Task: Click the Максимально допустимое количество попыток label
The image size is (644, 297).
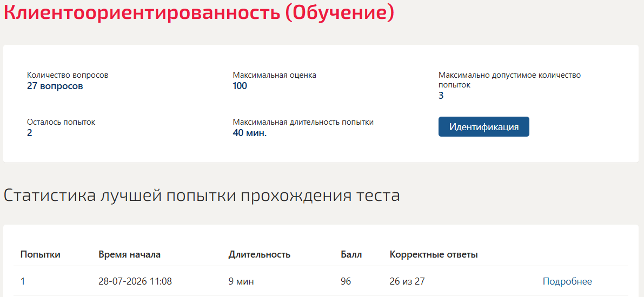Action: (x=509, y=80)
